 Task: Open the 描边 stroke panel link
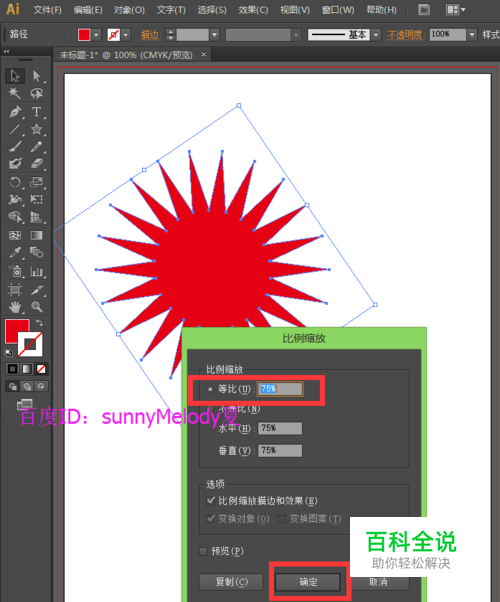150,35
